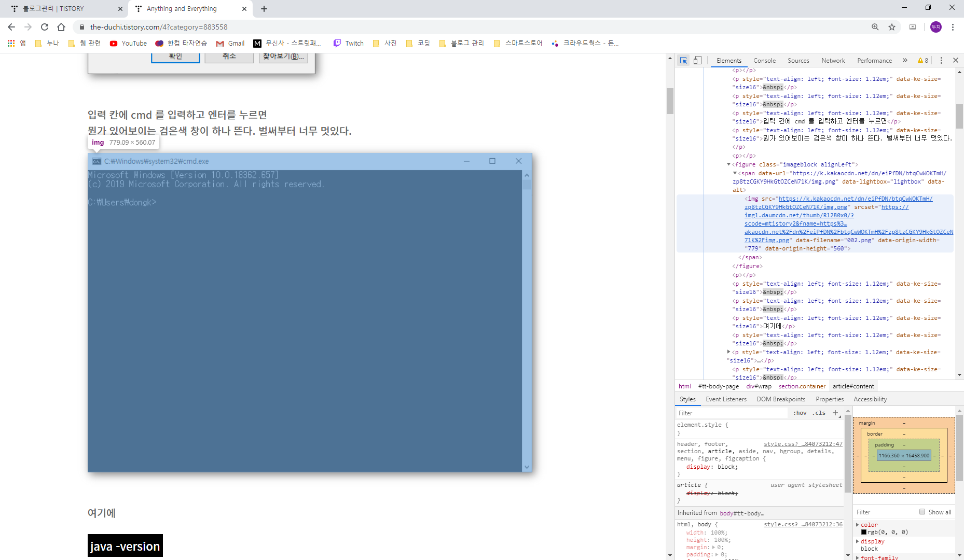Open the Accessibility pane
This screenshot has height=560, width=964.
(x=870, y=399)
